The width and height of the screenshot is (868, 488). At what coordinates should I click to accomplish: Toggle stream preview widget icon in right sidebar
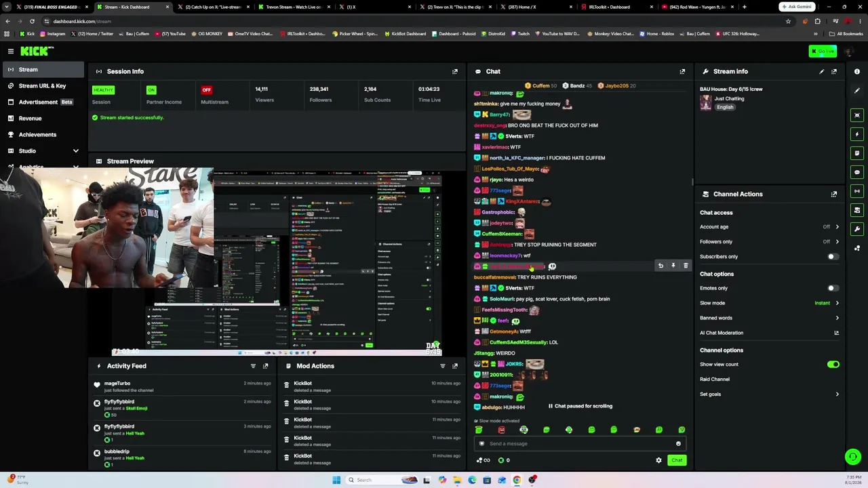[857, 115]
